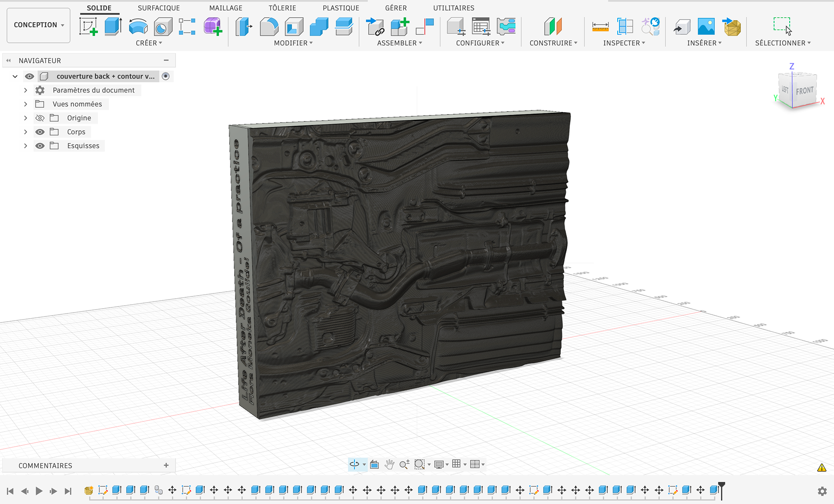Open the MODIFIER dropdown menu
Screen dimensions: 834x504
pos(293,43)
